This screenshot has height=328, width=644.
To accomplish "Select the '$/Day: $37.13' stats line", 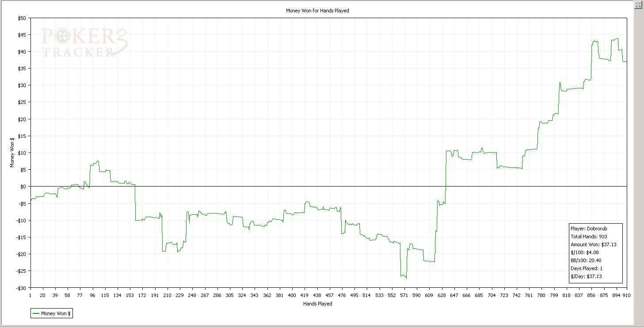I will 586,276.
